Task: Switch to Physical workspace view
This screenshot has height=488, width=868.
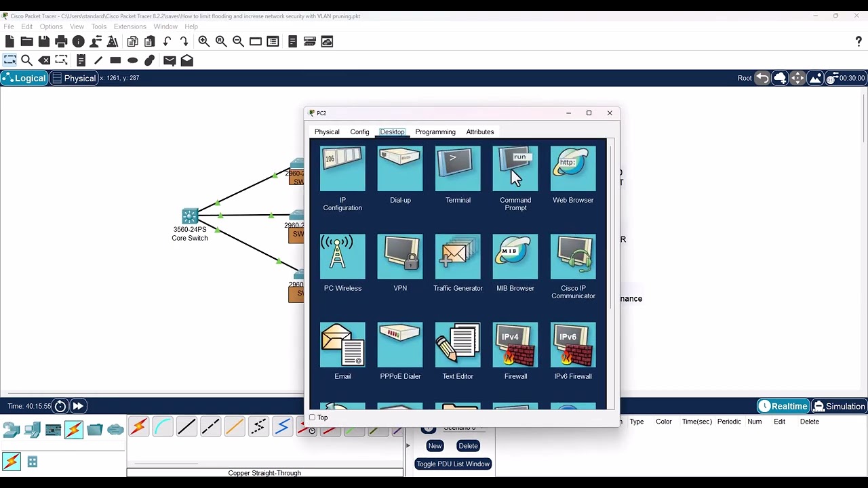Action: [x=74, y=78]
